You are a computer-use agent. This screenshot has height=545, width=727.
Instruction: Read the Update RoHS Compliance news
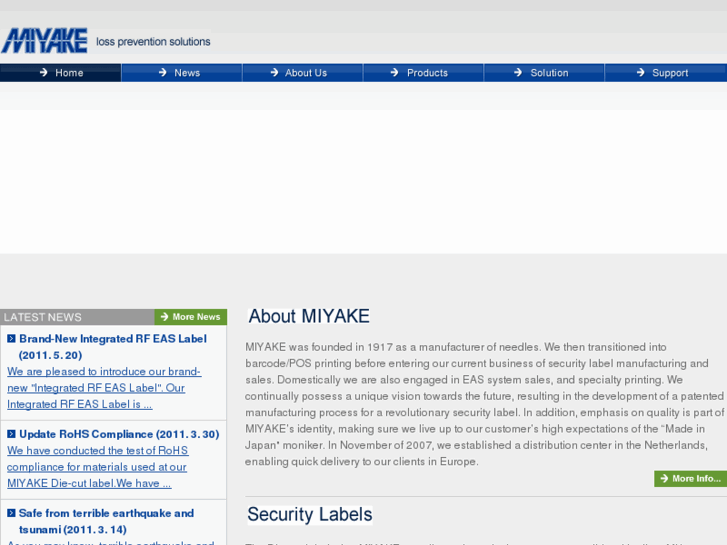[118, 434]
